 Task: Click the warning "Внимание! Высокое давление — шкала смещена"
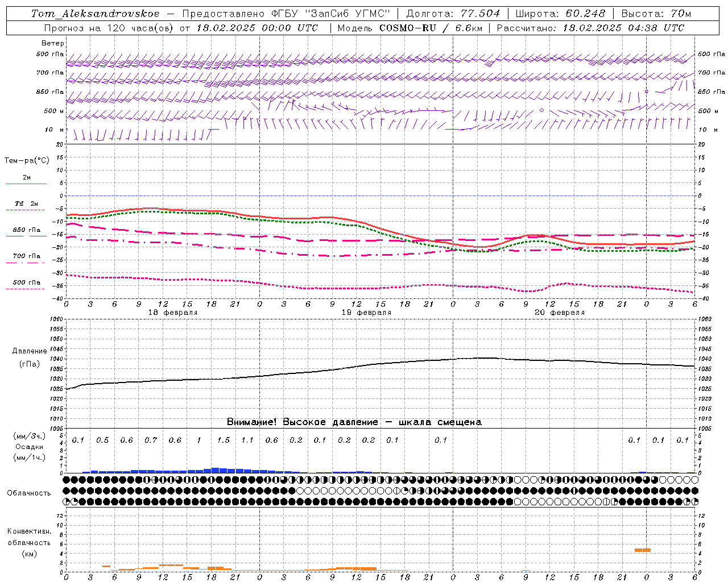354,422
